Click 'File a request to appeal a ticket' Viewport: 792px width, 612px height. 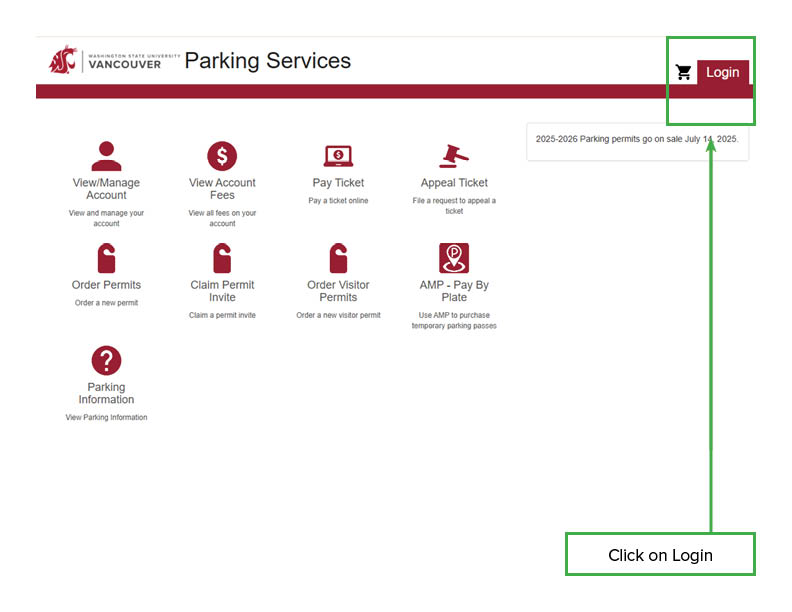[454, 206]
